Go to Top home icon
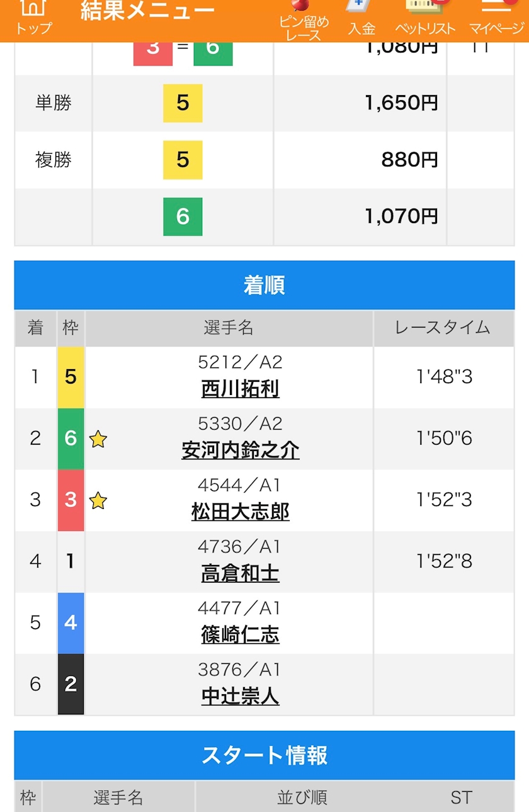529x812 pixels. click(x=34, y=18)
